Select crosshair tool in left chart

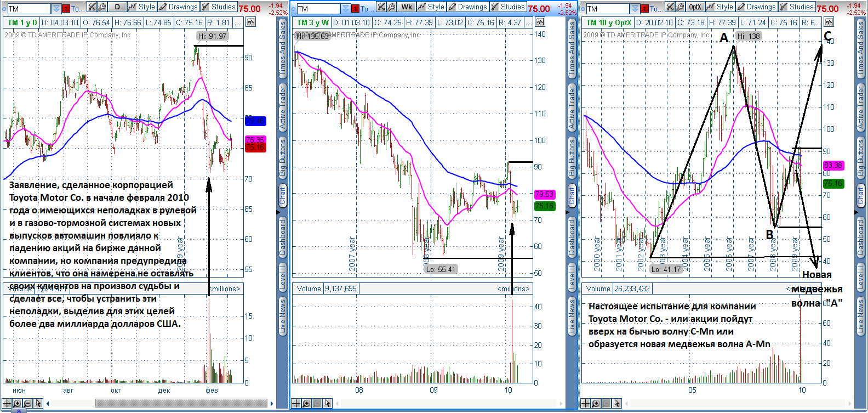[x=7, y=403]
